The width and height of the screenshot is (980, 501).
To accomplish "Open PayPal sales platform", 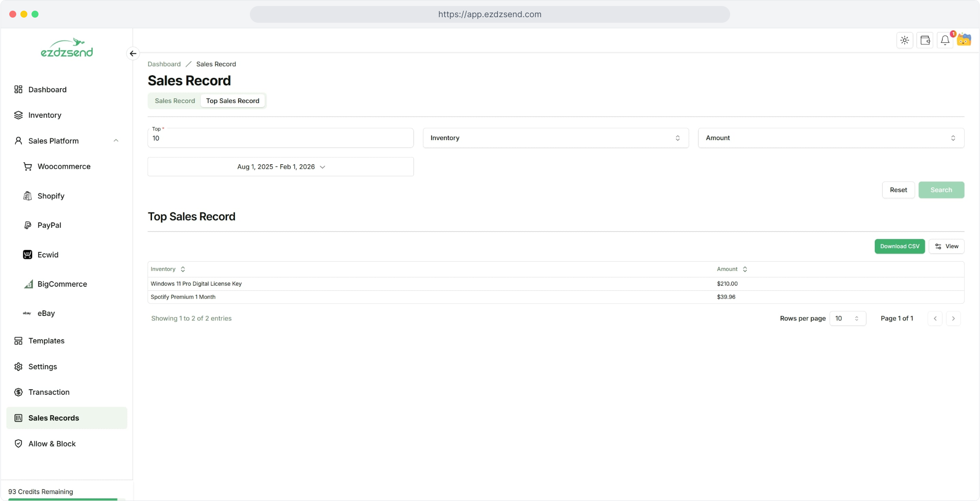I will point(49,225).
